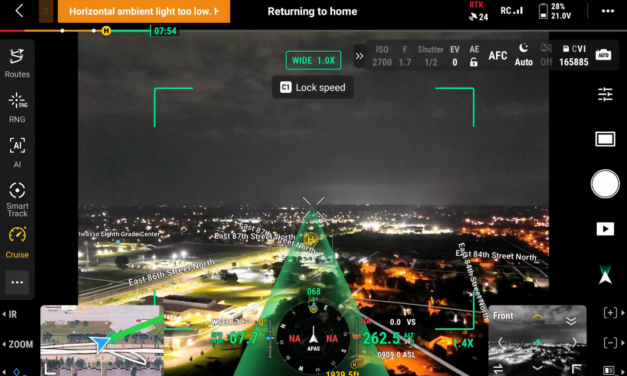The width and height of the screenshot is (627, 376).
Task: Enlarge the minimap via its corner icon
Action: click(49, 369)
